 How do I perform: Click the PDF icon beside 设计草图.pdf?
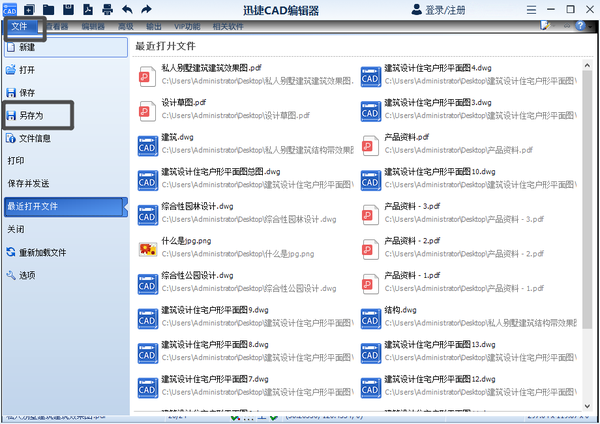pos(147,111)
